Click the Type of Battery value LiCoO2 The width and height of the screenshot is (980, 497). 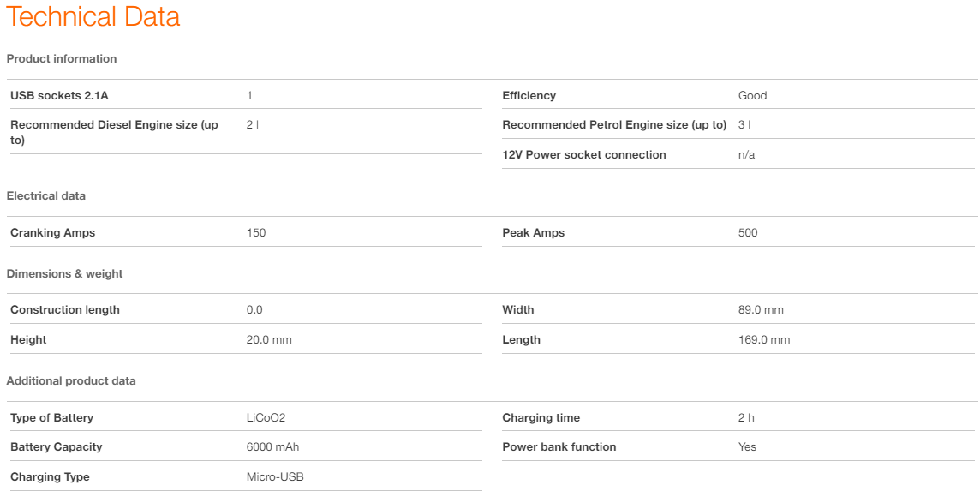tap(266, 418)
